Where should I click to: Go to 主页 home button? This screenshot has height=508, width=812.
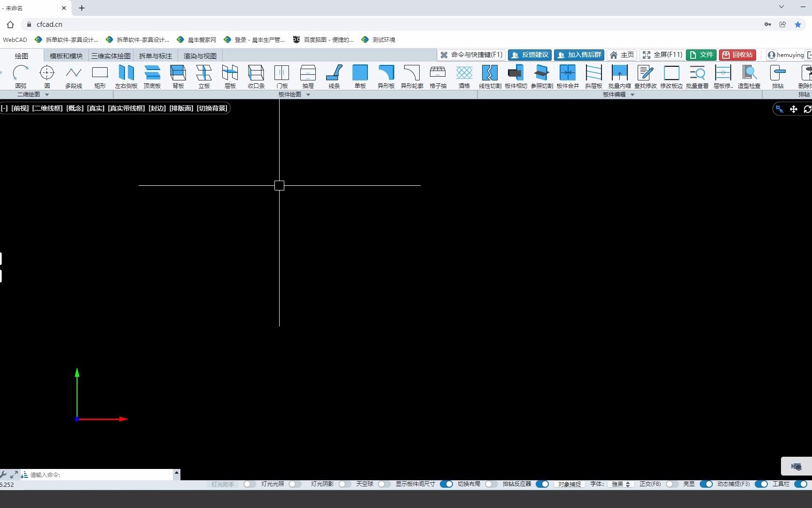point(622,55)
